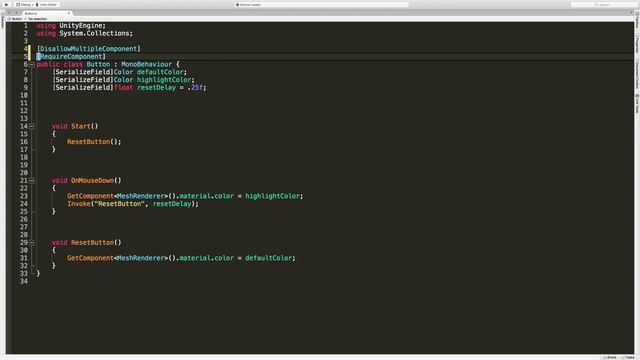This screenshot has width=640, height=360.
Task: Click the Run play button
Action: (x=6, y=4)
